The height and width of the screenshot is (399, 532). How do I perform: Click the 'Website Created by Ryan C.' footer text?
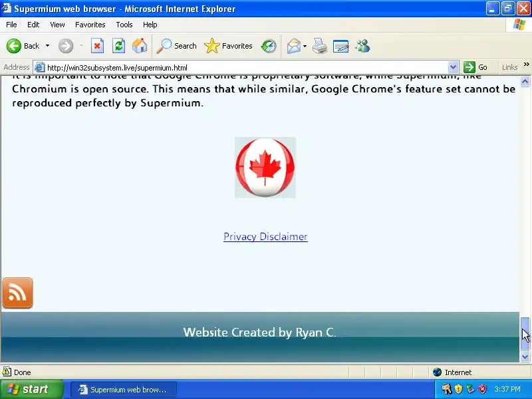(x=260, y=332)
